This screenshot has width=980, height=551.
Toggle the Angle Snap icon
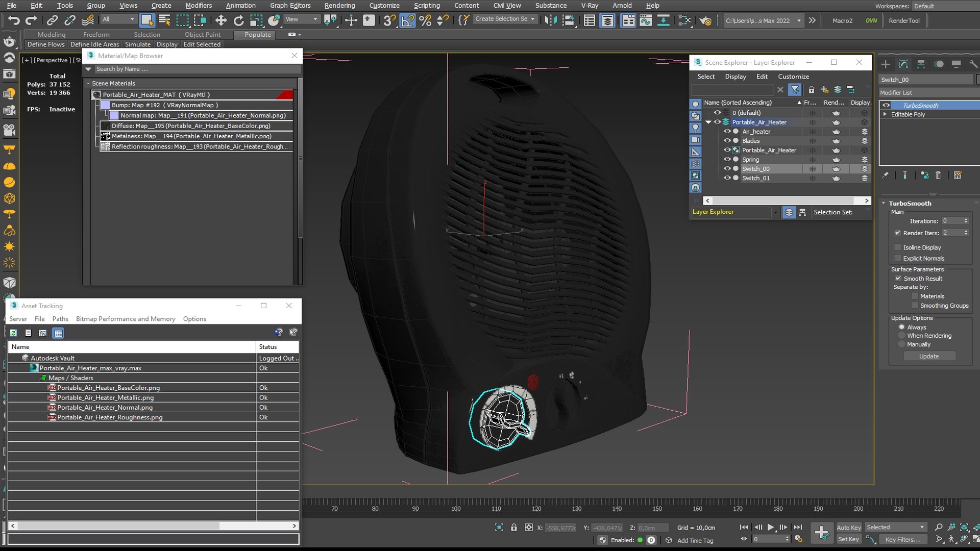point(407,20)
